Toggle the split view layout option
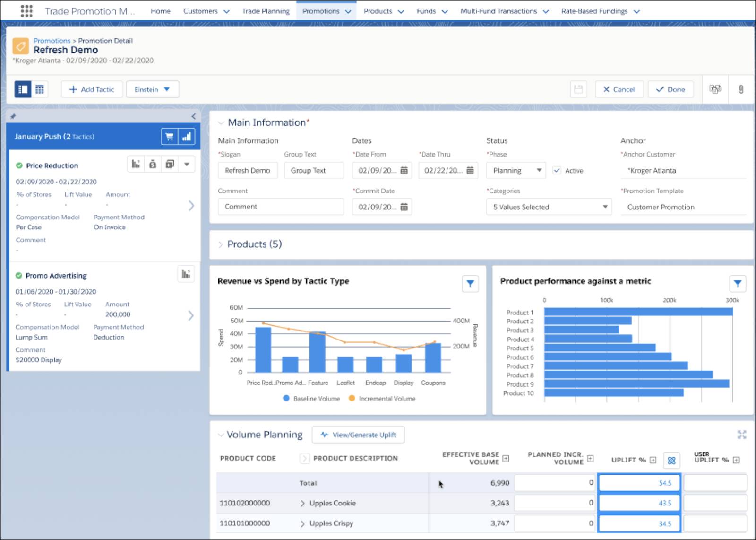756x540 pixels. tap(22, 89)
